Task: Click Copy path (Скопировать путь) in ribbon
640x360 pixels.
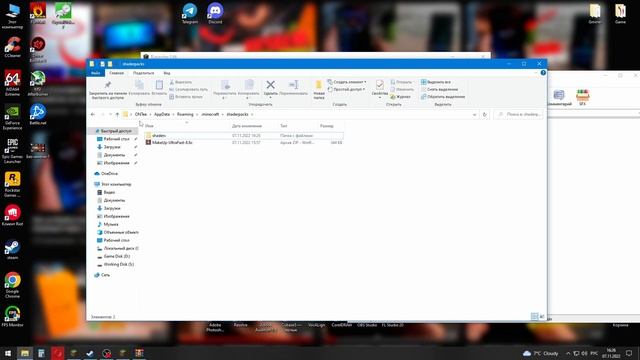Action: 188,89
